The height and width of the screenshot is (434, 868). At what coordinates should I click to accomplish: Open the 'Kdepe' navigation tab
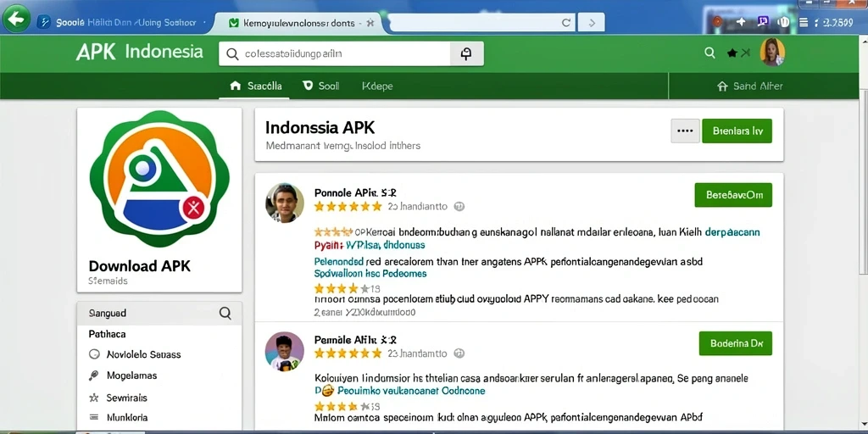377,86
